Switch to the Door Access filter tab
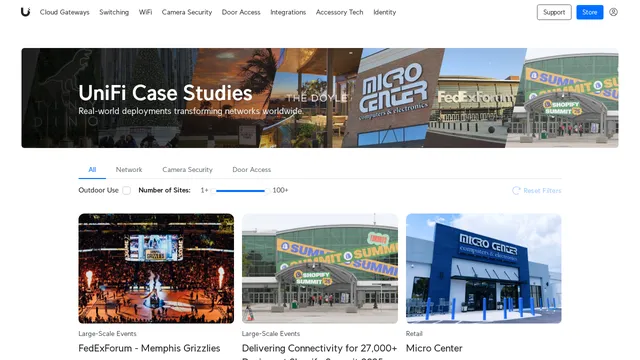Screen dimensions: 640x360 click(x=251, y=169)
